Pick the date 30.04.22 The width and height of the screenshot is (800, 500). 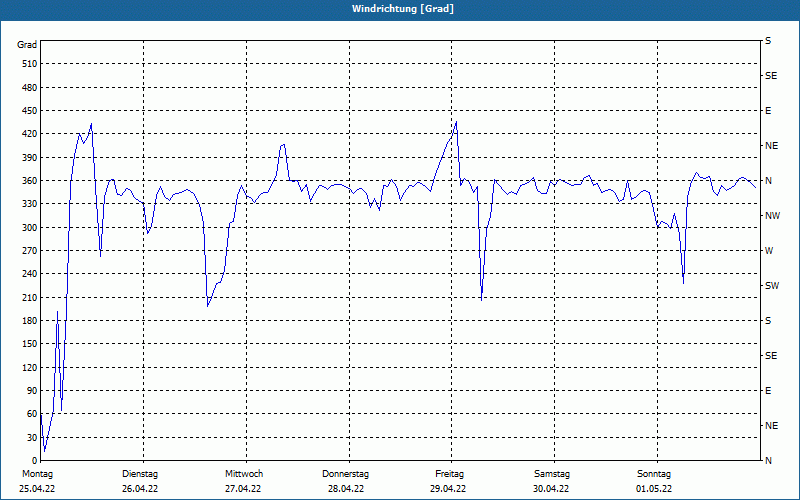tap(551, 489)
